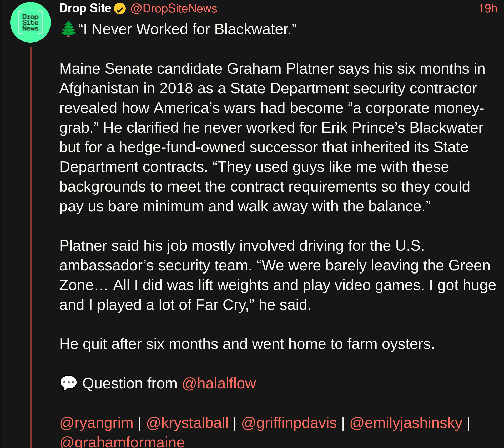This screenshot has height=448, width=504.
Task: Click the vertical red thread line
Action: point(31,236)
